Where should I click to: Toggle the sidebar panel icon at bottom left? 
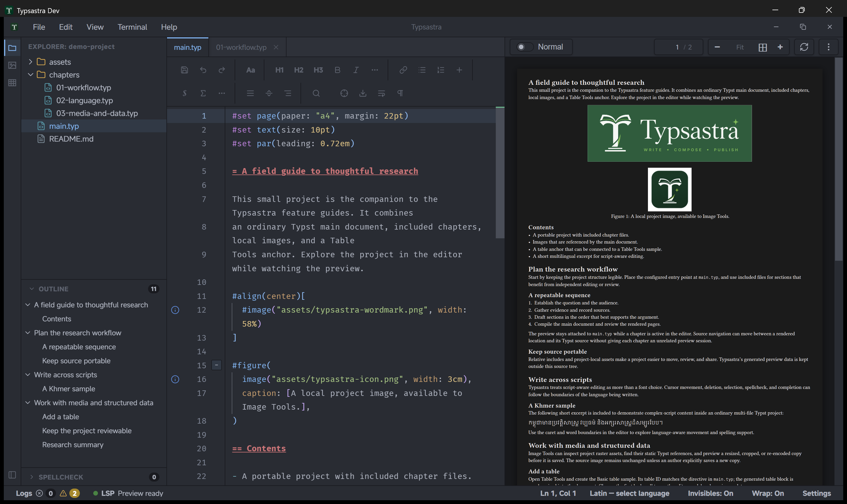pos(12,475)
